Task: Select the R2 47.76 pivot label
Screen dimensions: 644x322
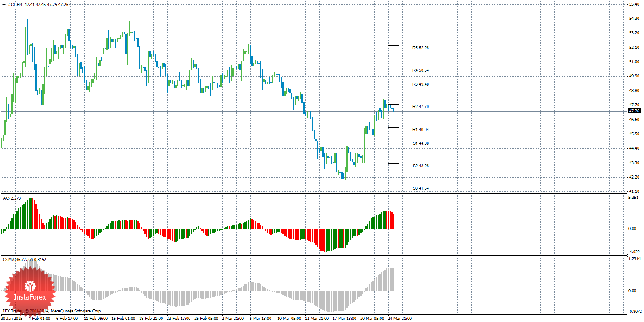Action: pos(420,107)
